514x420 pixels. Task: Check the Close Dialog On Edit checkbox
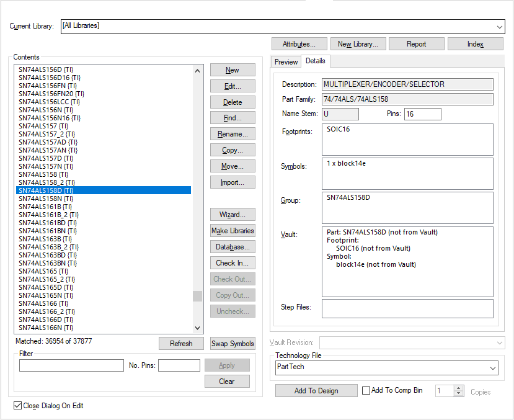point(17,406)
